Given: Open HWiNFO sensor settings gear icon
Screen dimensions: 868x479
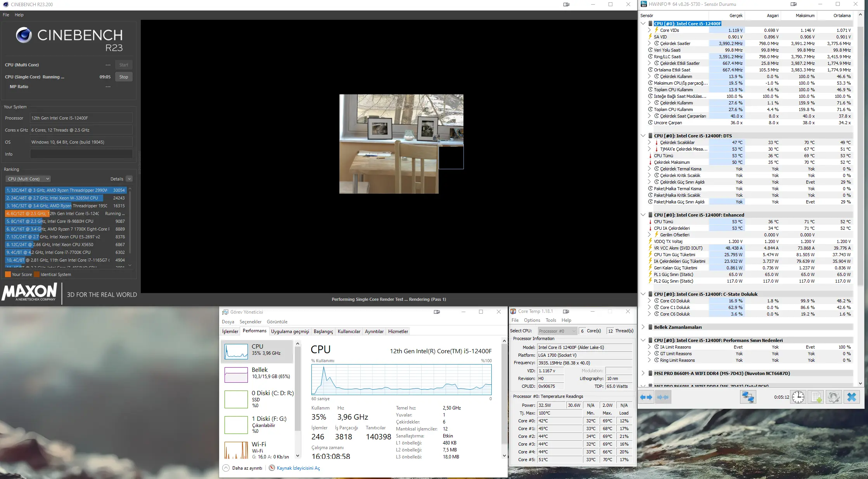Looking at the screenshot, I should click(x=833, y=397).
